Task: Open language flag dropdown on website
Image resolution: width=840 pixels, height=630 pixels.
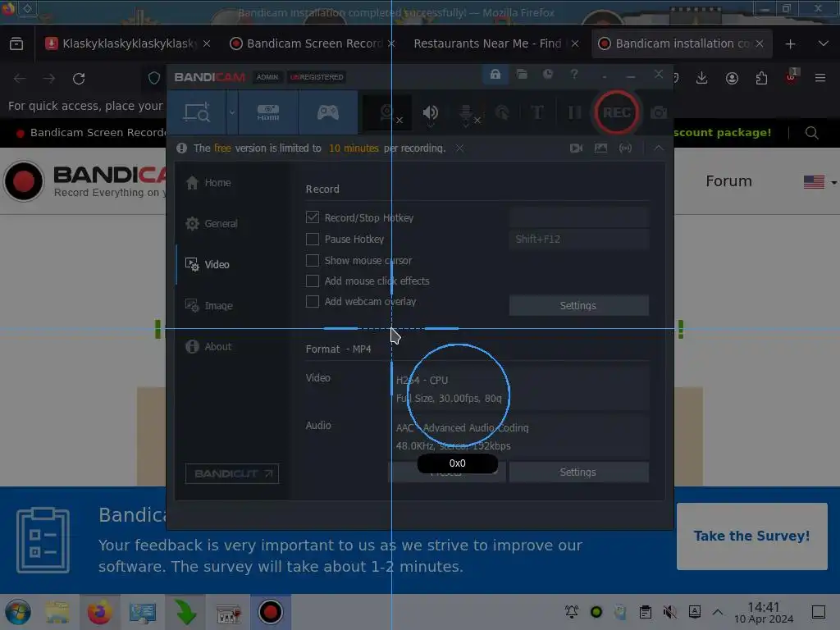Action: (x=819, y=182)
